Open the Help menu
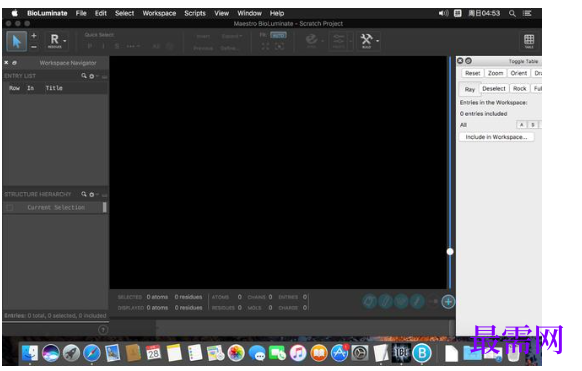 pyautogui.click(x=277, y=13)
